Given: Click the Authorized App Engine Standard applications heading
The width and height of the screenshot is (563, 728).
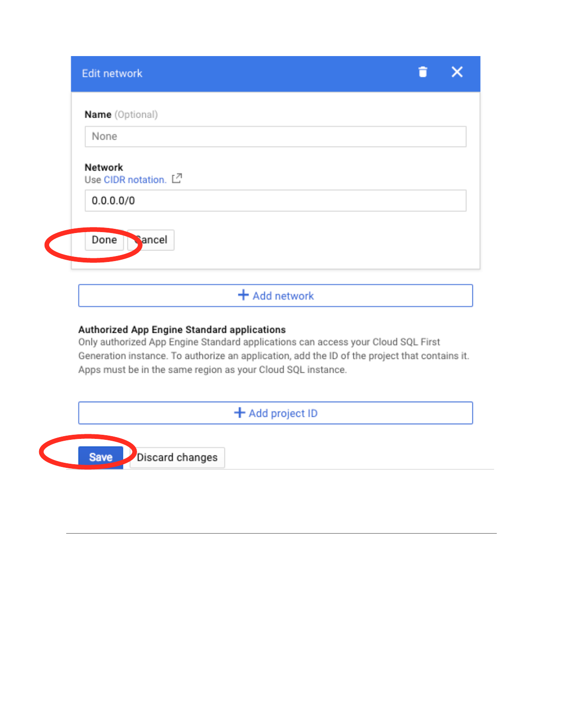Looking at the screenshot, I should coord(182,330).
